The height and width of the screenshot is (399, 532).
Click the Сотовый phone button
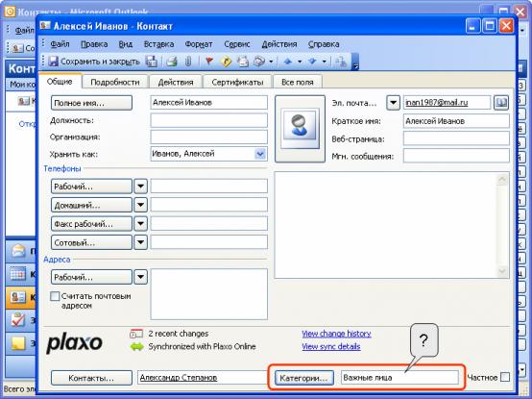point(91,242)
